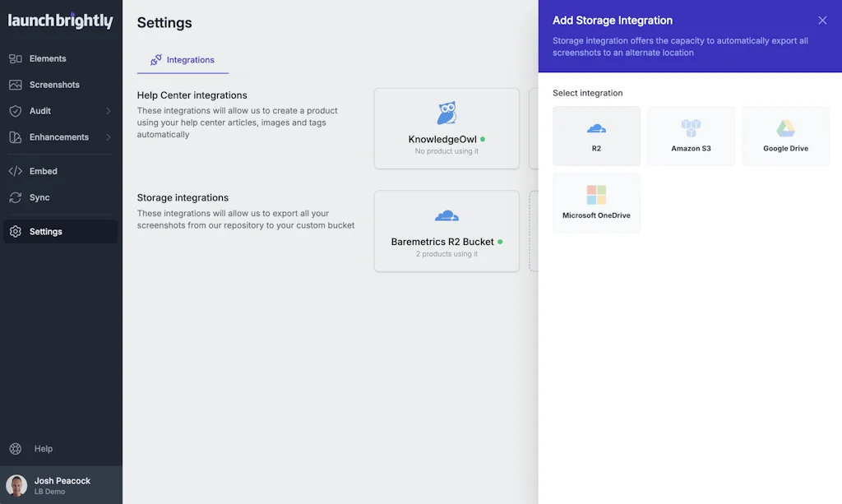842x504 pixels.
Task: Select the Microsoft OneDrive integration icon
Action: tap(596, 195)
